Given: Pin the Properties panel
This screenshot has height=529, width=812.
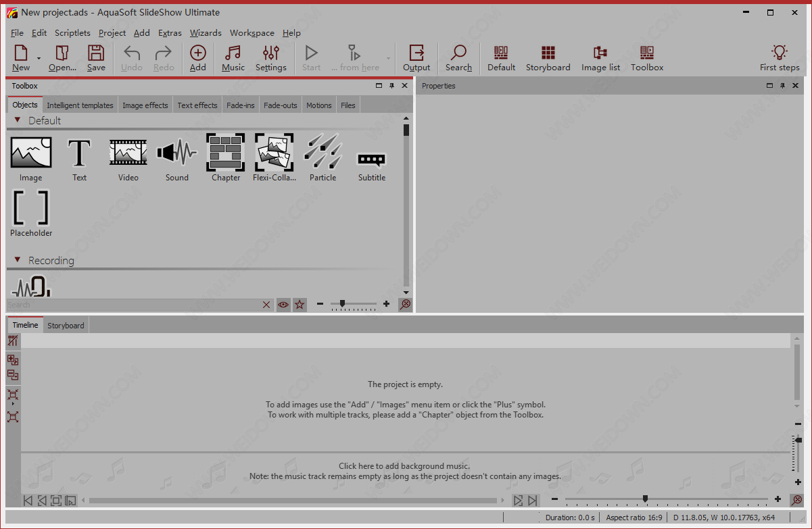Looking at the screenshot, I should click(x=782, y=86).
